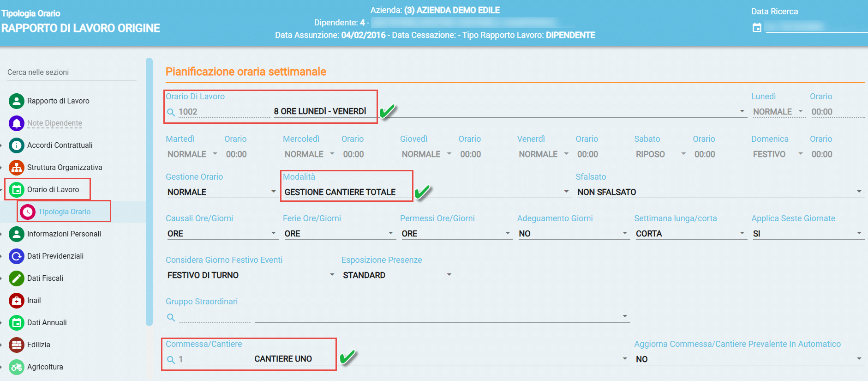Select Tipologia Orario in the sidebar
The image size is (868, 381).
[x=64, y=212]
